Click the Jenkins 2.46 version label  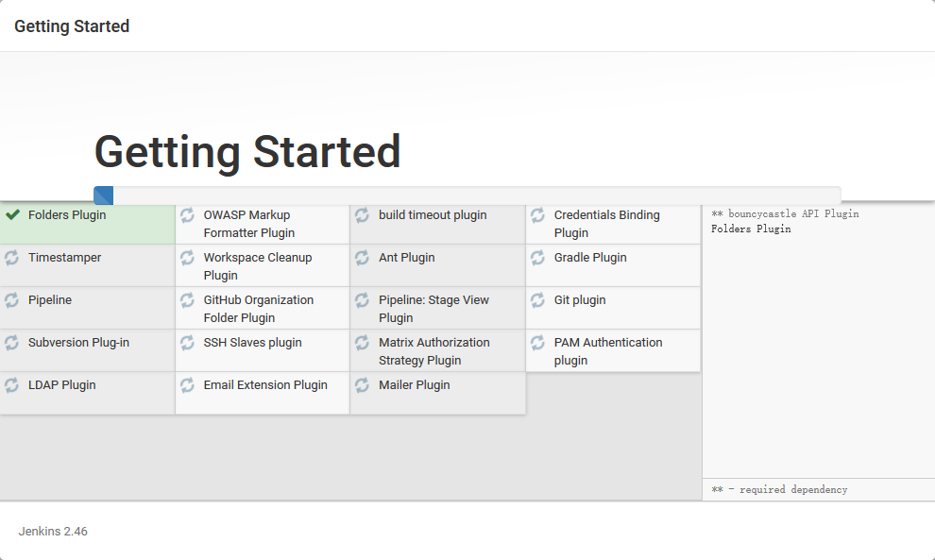click(53, 532)
